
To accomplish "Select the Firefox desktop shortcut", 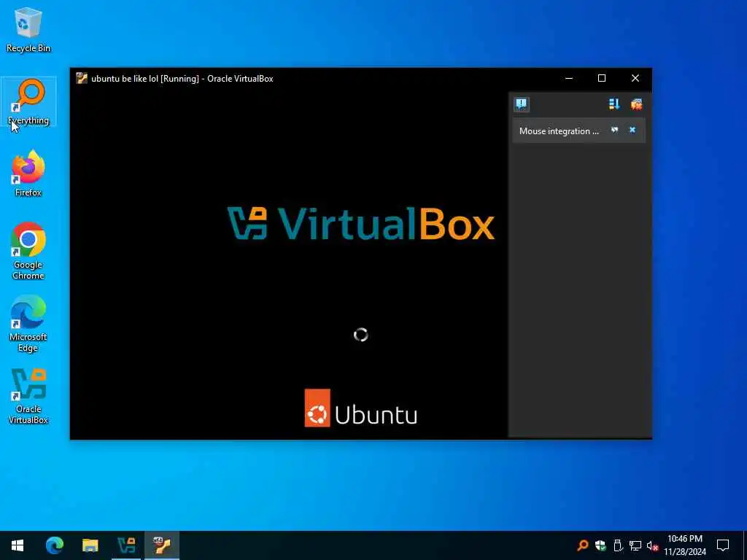I will [28, 174].
